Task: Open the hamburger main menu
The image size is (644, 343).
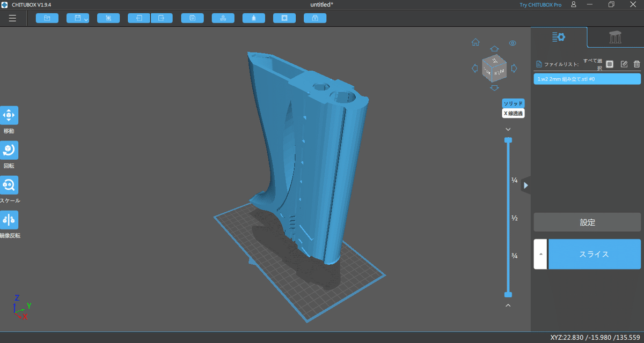Action: [12, 18]
